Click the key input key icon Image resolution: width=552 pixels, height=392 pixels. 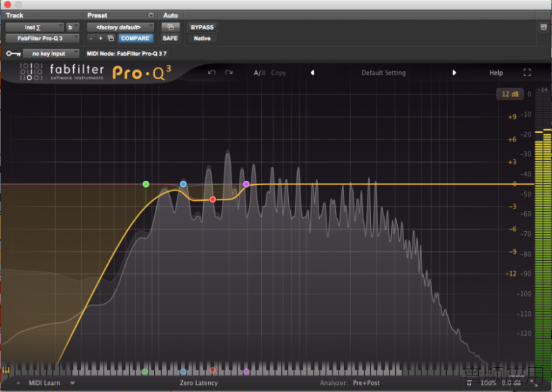(x=13, y=54)
